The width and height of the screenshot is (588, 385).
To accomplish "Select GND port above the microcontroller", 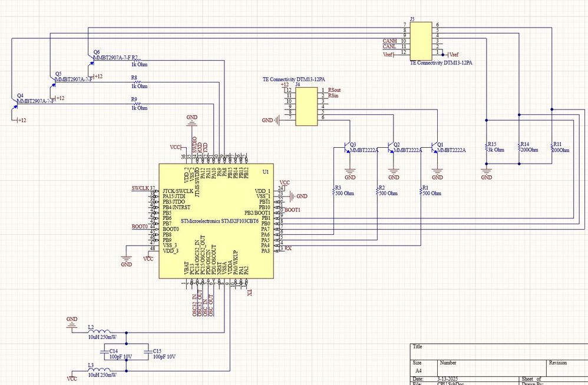I will 191,120.
